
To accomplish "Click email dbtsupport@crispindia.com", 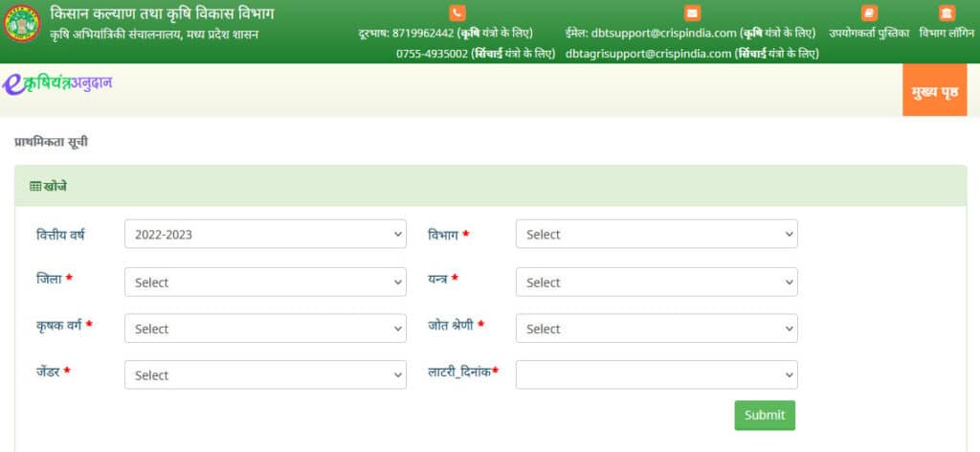I will coord(664,34).
